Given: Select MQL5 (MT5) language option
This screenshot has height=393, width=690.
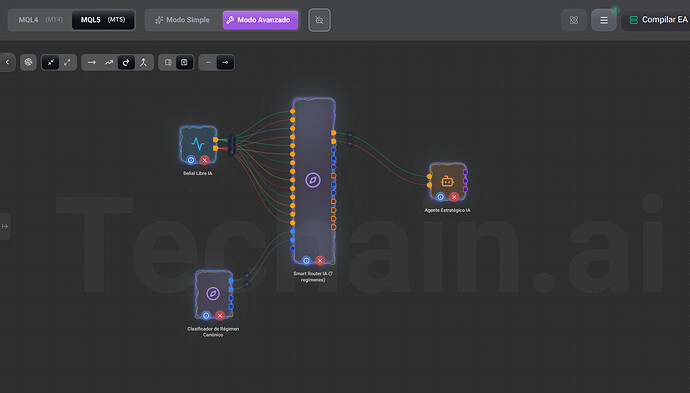Looking at the screenshot, I should (103, 20).
